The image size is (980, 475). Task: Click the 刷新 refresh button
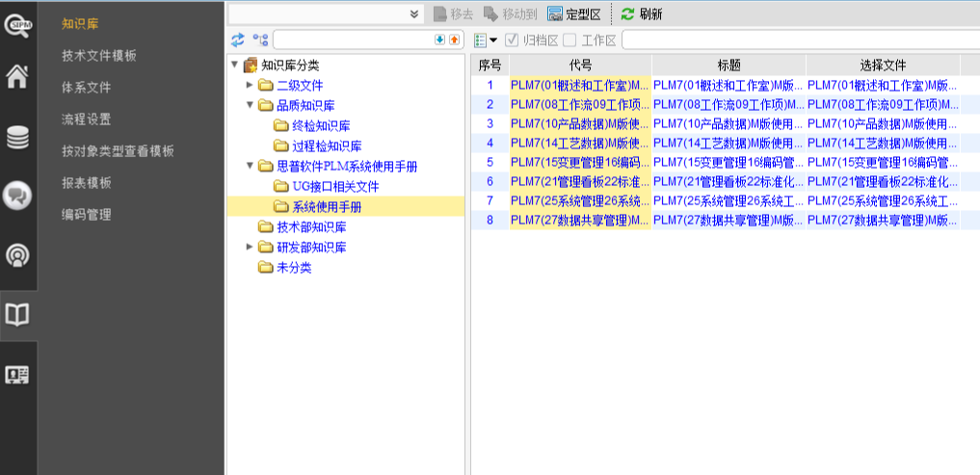pyautogui.click(x=641, y=13)
